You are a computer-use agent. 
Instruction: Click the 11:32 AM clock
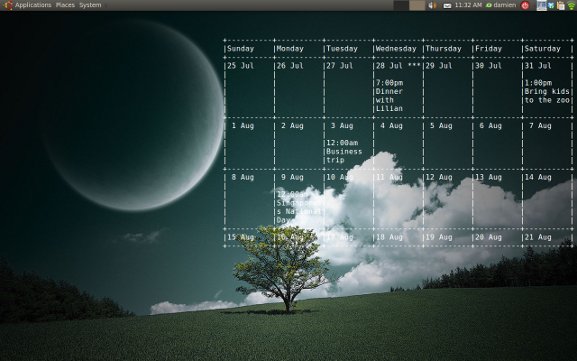point(468,5)
